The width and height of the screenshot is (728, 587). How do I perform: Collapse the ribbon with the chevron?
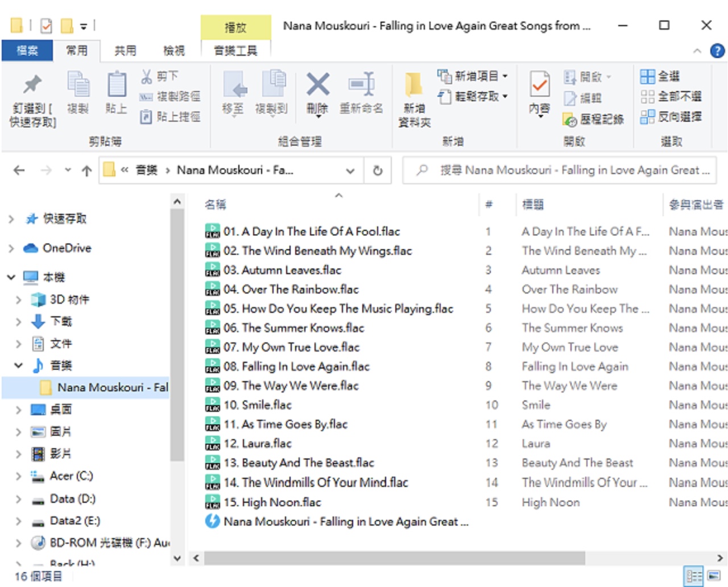(697, 51)
